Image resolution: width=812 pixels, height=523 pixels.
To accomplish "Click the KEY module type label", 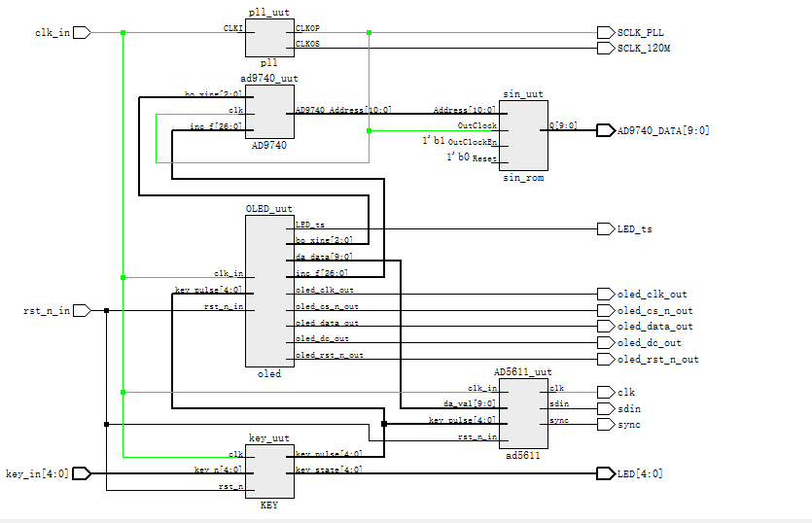I will [269, 505].
